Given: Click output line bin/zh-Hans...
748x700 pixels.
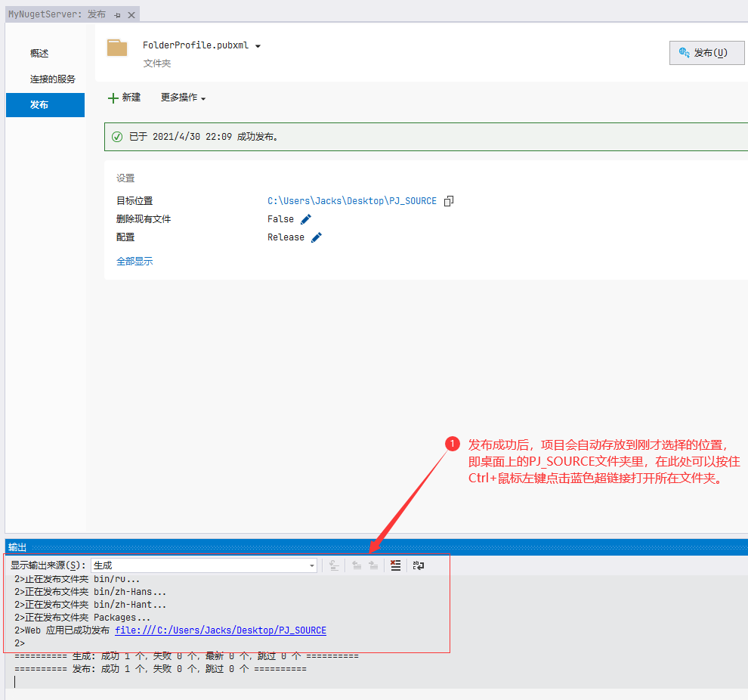Looking at the screenshot, I should pos(90,592).
